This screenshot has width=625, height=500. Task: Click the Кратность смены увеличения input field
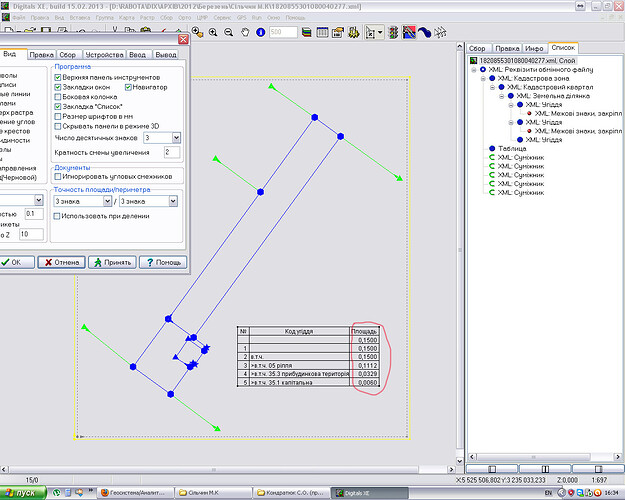click(172, 152)
